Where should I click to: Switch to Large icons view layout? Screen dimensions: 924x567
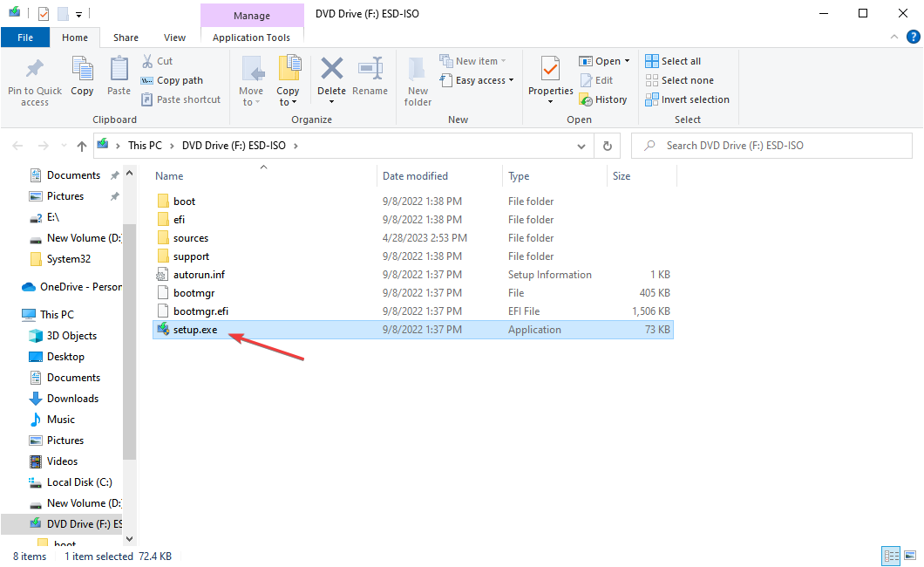click(x=910, y=556)
